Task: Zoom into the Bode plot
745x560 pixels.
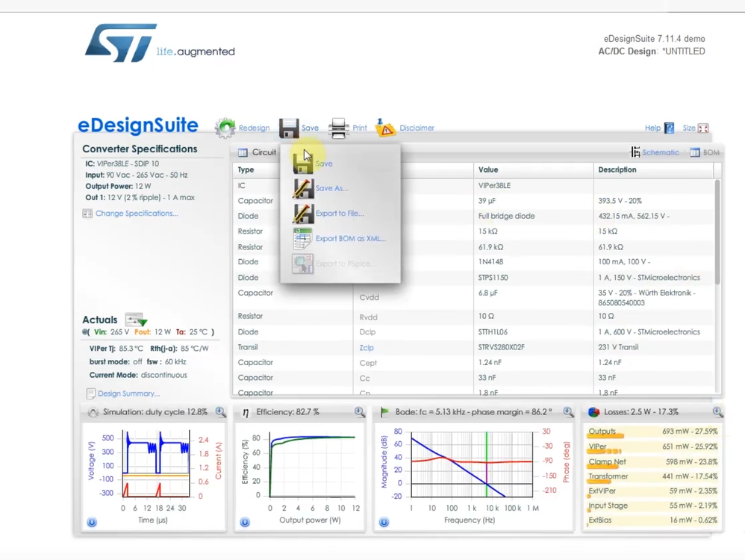Action: point(568,411)
